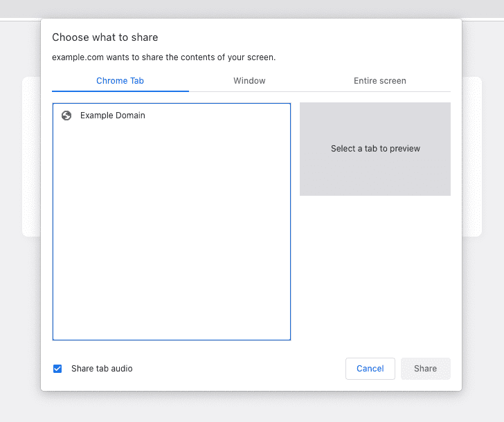The width and height of the screenshot is (504, 422).
Task: Open the Window tab
Action: click(x=249, y=81)
